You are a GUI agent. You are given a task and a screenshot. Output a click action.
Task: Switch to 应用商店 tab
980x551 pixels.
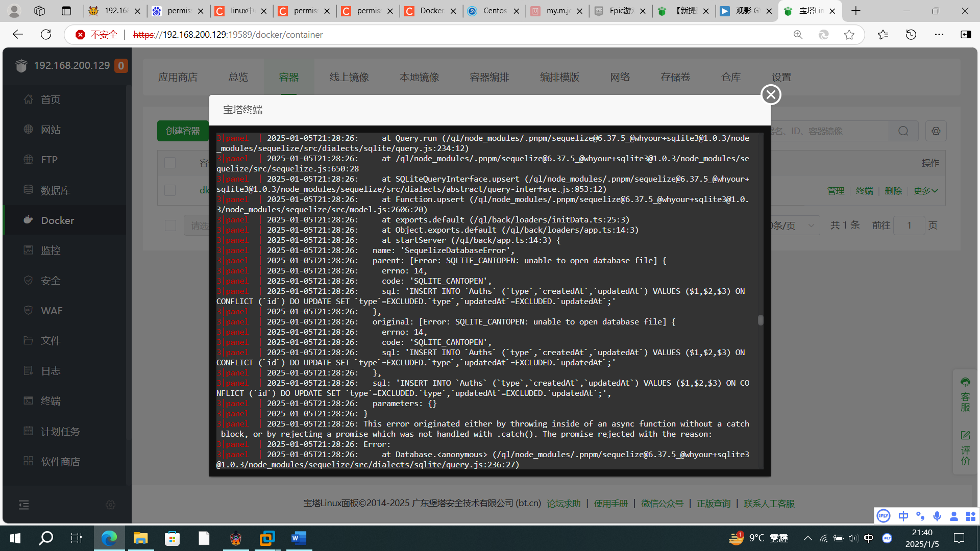click(178, 77)
